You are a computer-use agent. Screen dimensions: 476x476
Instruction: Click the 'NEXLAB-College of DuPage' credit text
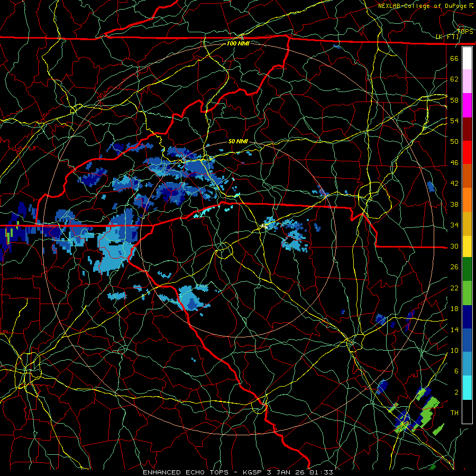[x=422, y=6]
